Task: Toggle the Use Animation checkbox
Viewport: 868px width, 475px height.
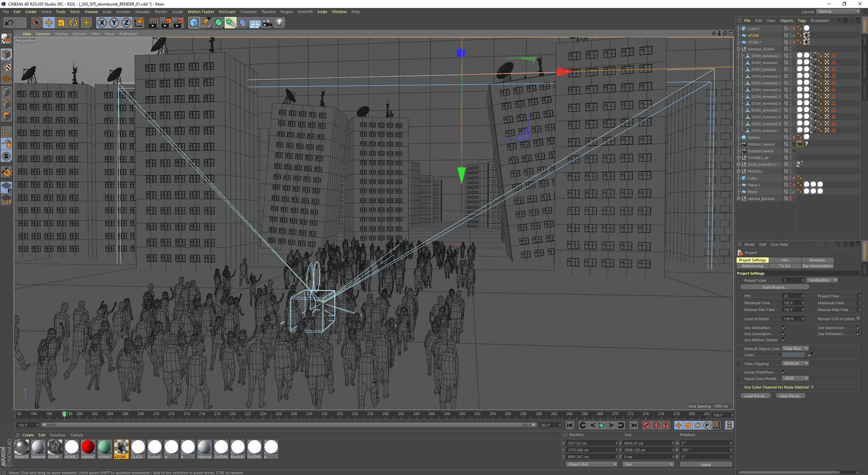Action: point(784,328)
